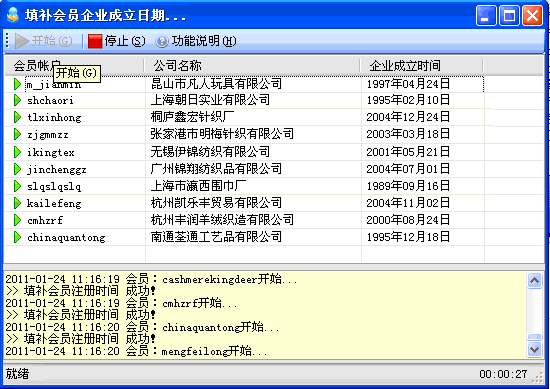Click the application icon in the title bar

click(13, 15)
